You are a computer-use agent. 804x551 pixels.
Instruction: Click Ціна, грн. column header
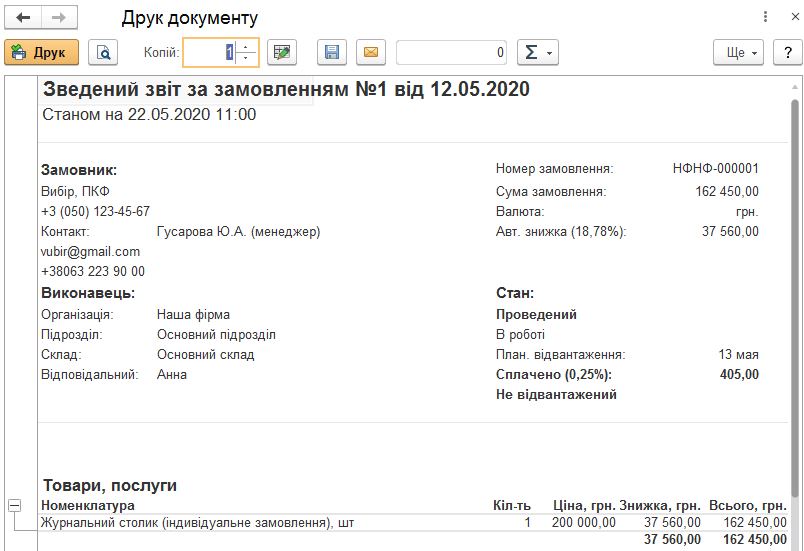pyautogui.click(x=584, y=505)
